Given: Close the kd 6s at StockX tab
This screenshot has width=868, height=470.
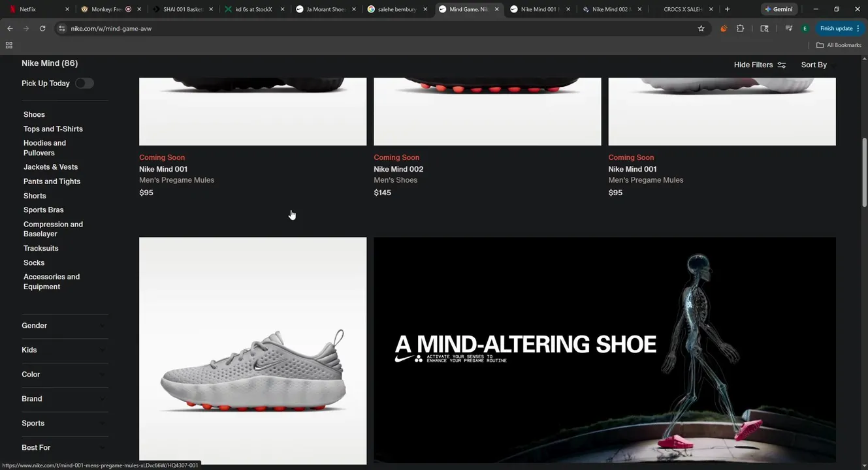Looking at the screenshot, I should (x=283, y=9).
